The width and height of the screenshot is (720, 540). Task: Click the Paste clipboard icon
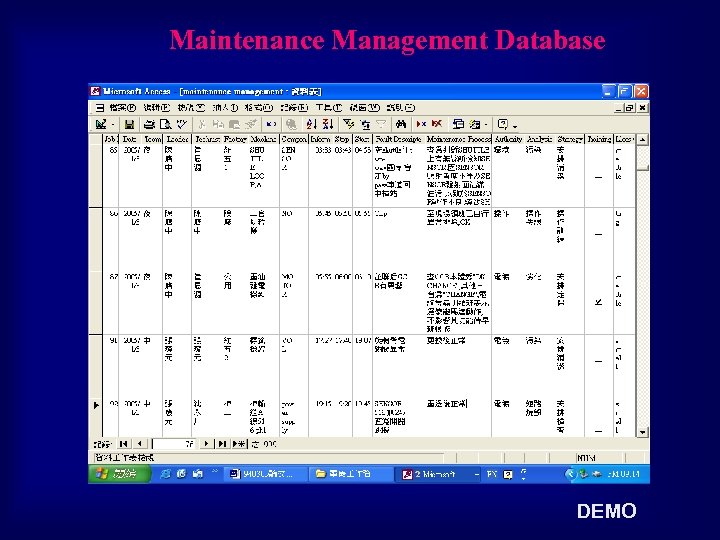point(235,124)
